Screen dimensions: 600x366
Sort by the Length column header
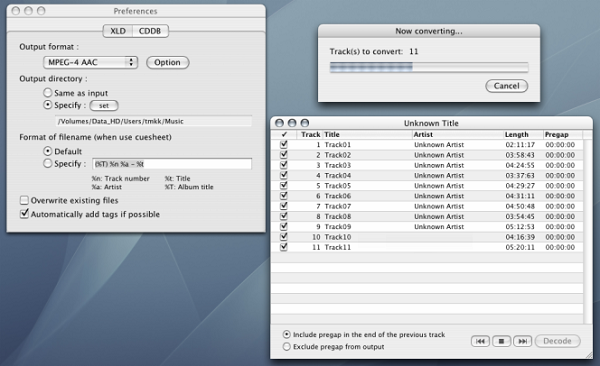click(523, 134)
